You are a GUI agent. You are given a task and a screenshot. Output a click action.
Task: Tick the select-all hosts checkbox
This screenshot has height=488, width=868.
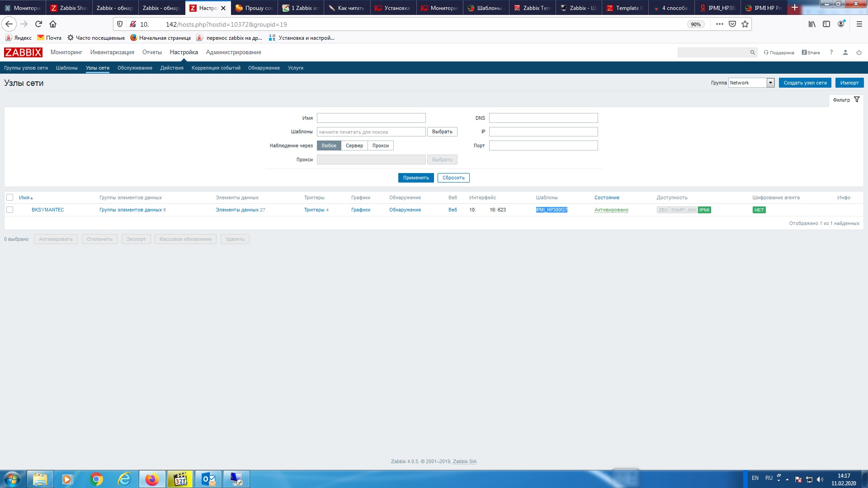9,197
